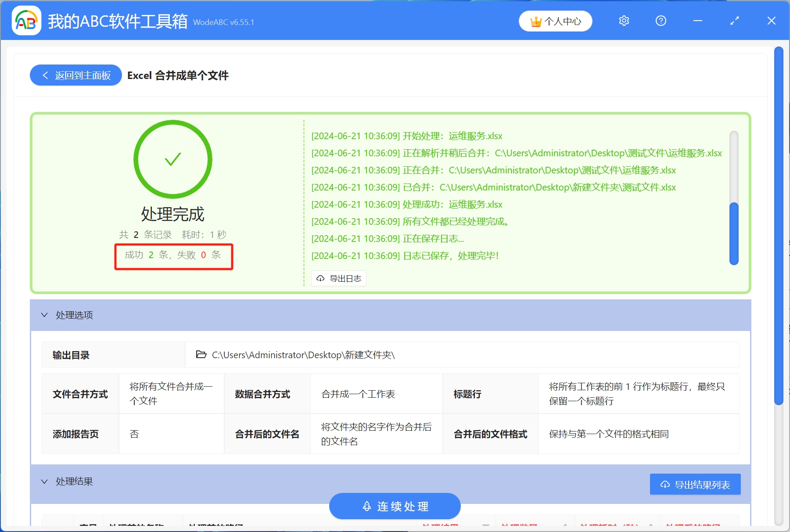Screen dimensions: 790x532
Task: Collapse the 处理选项 section
Action: [x=44, y=315]
